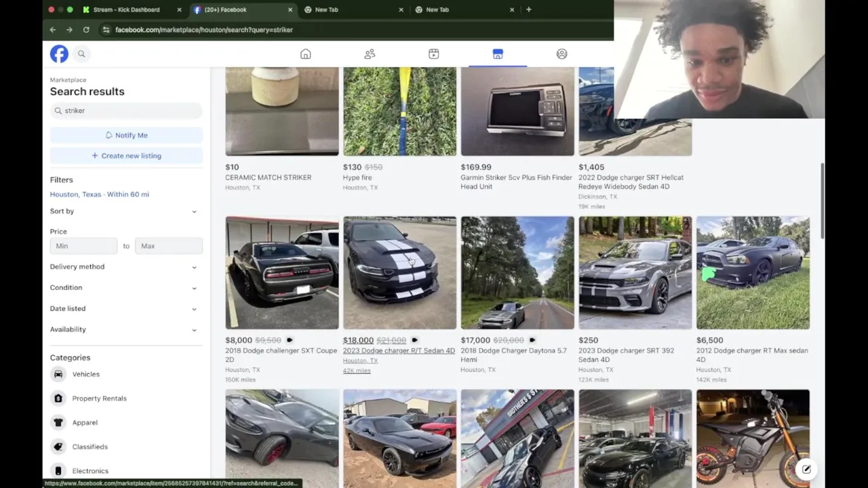Click Garmin Striker 5cv Plus Fish Finder title

tap(516, 182)
